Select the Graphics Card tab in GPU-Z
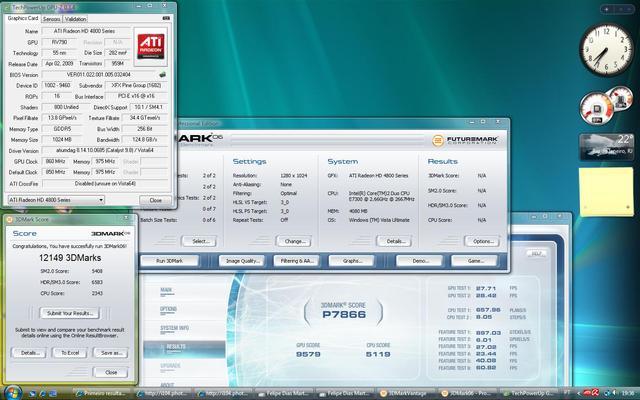The width and height of the screenshot is (640, 400). pyautogui.click(x=23, y=18)
